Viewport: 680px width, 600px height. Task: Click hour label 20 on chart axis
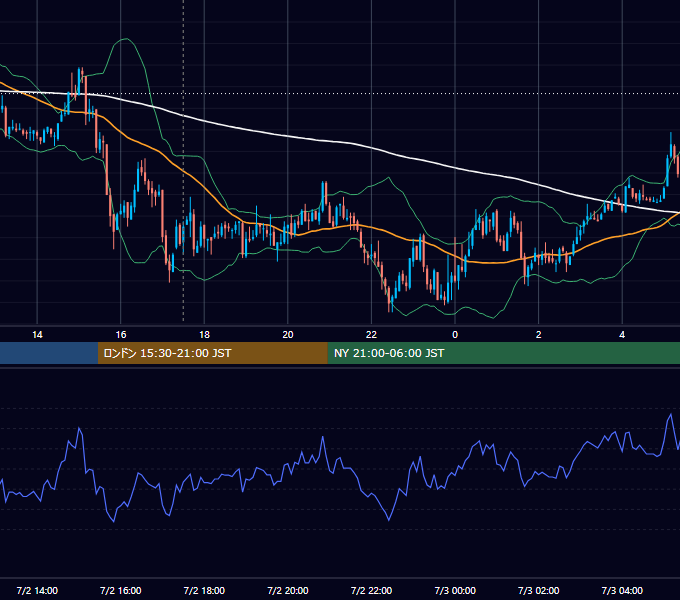288,335
